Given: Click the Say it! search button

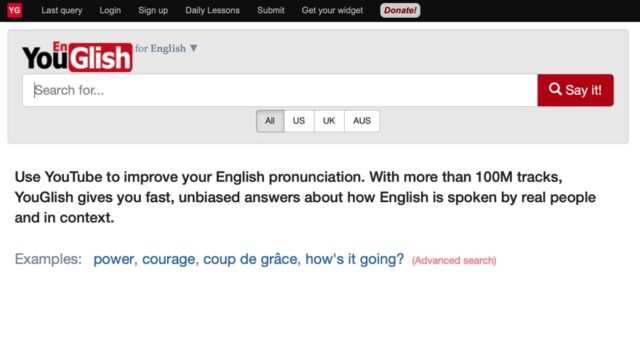Looking at the screenshot, I should click(x=576, y=90).
